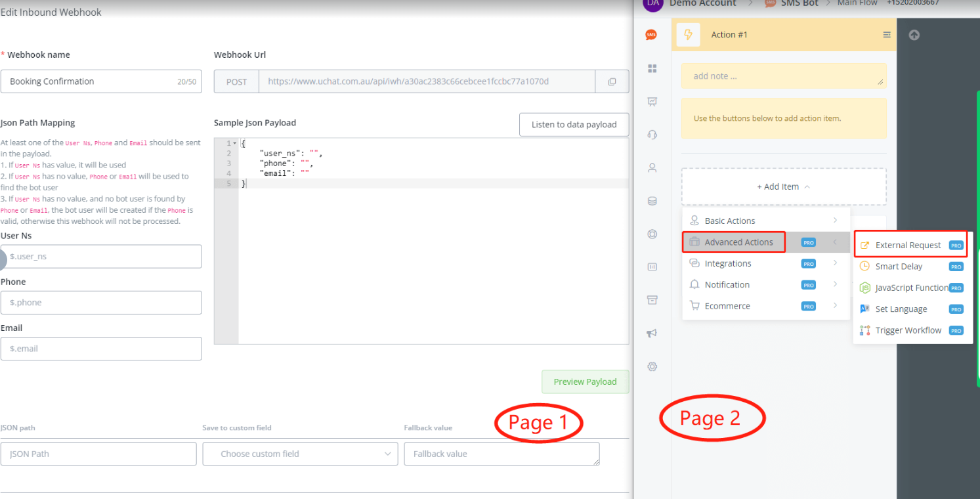Click the headset live chat sidebar icon

coord(652,135)
